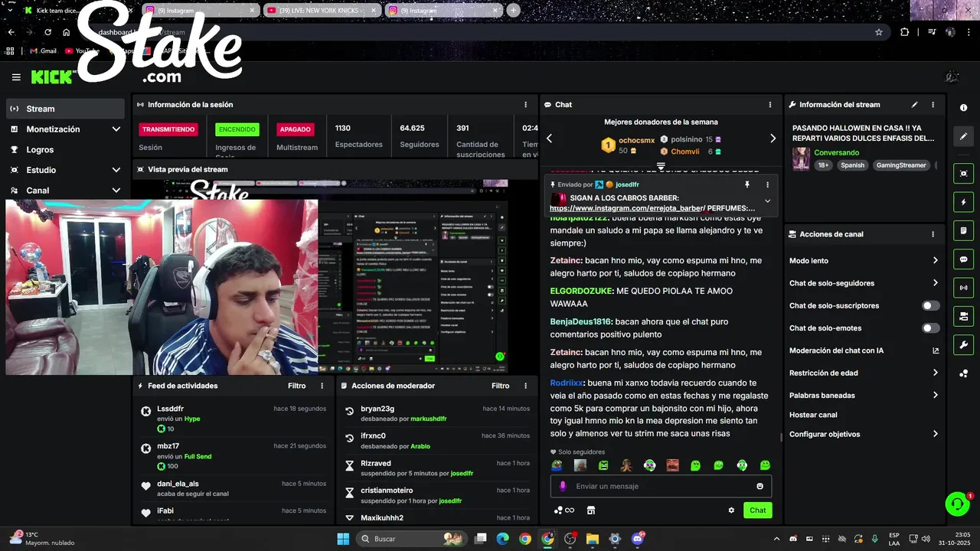The width and height of the screenshot is (980, 551).
Task: Pin icon on josedlfr pinned message
Action: (747, 184)
